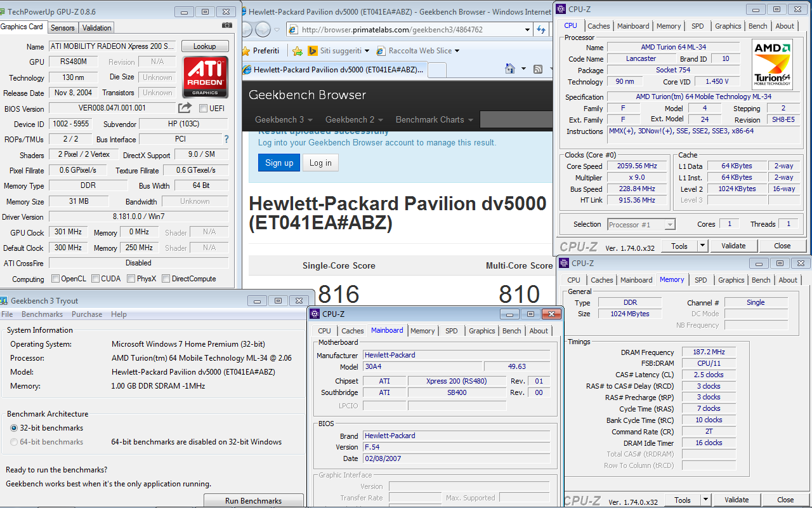Click the ATI Radeon logo in GPU-Z
Viewport: 812px width, 508px height.
click(205, 77)
